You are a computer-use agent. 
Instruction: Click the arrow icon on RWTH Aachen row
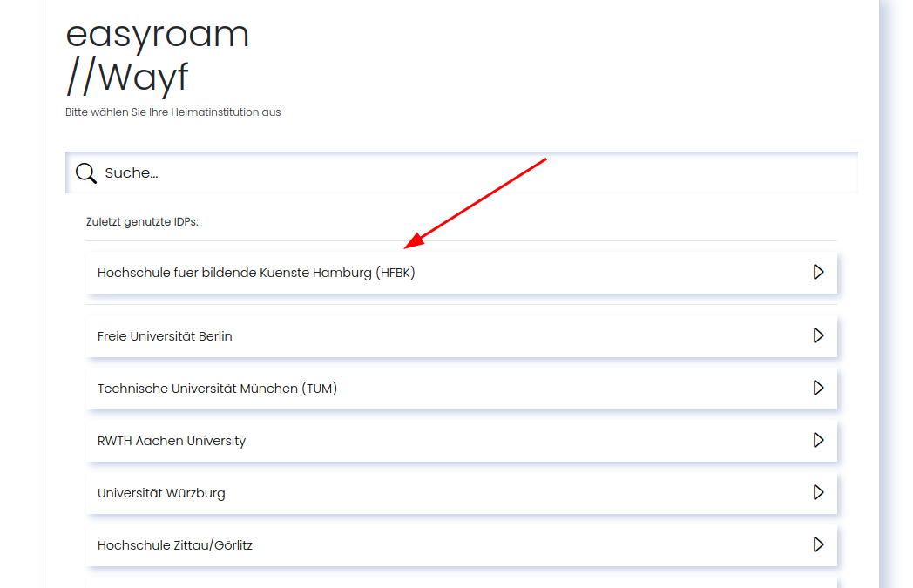[x=818, y=440]
